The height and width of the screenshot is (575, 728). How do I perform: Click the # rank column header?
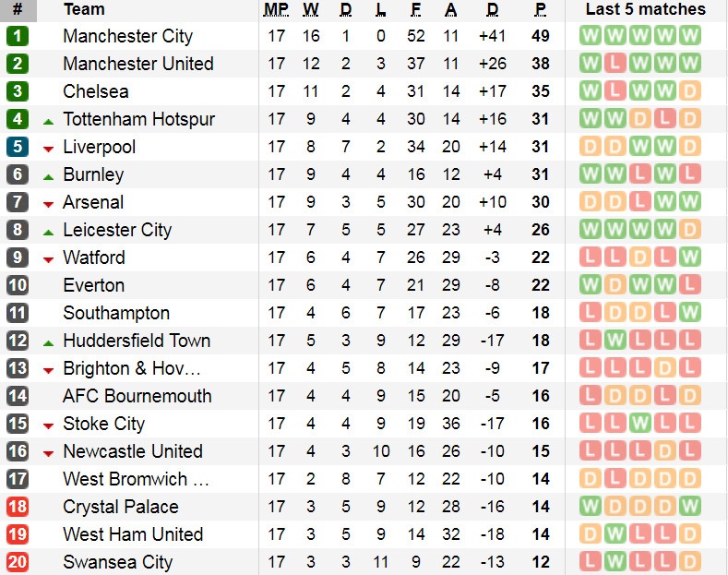pyautogui.click(x=18, y=10)
